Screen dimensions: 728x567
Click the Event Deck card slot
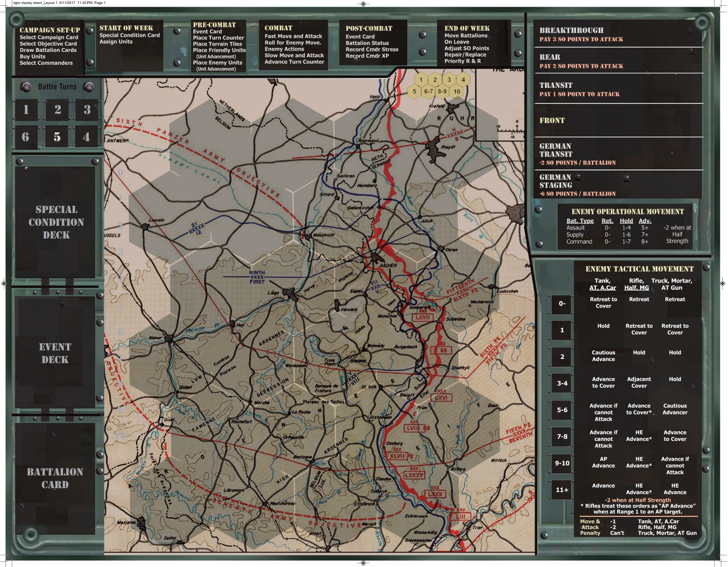pyautogui.click(x=55, y=353)
